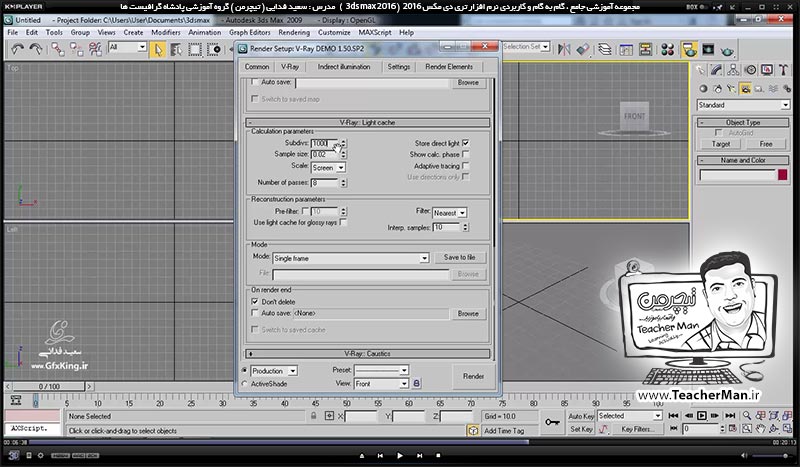Image resolution: width=800 pixels, height=467 pixels.
Task: Open the Layer Manager icon
Action: click(605, 49)
